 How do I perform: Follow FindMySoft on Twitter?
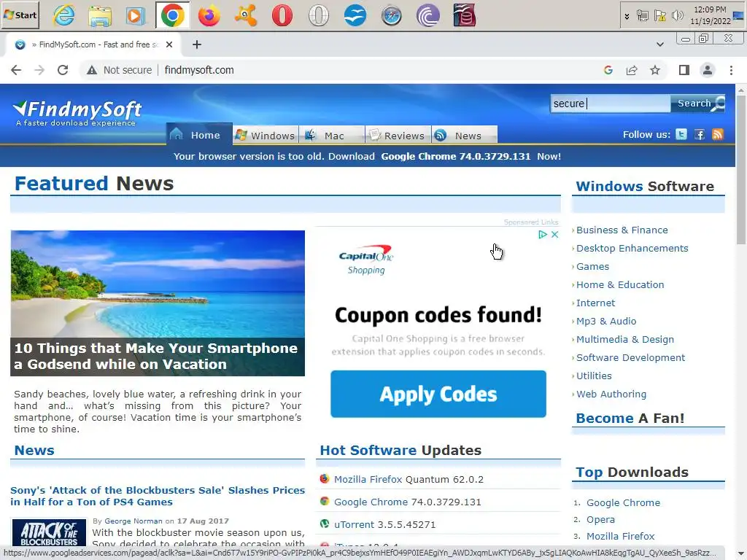[682, 134]
